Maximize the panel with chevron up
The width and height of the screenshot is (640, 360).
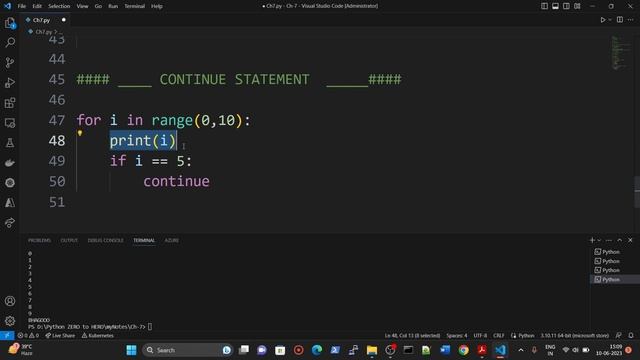(620, 240)
